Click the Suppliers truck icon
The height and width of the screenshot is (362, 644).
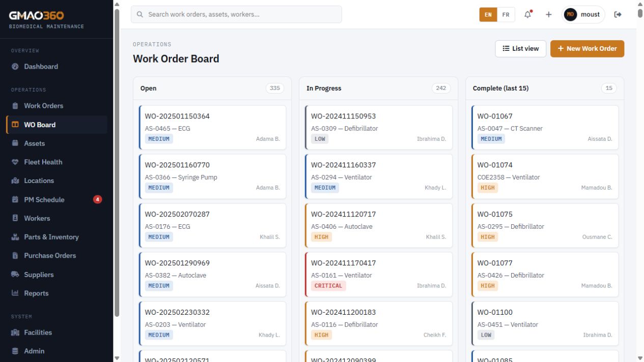coord(15,275)
